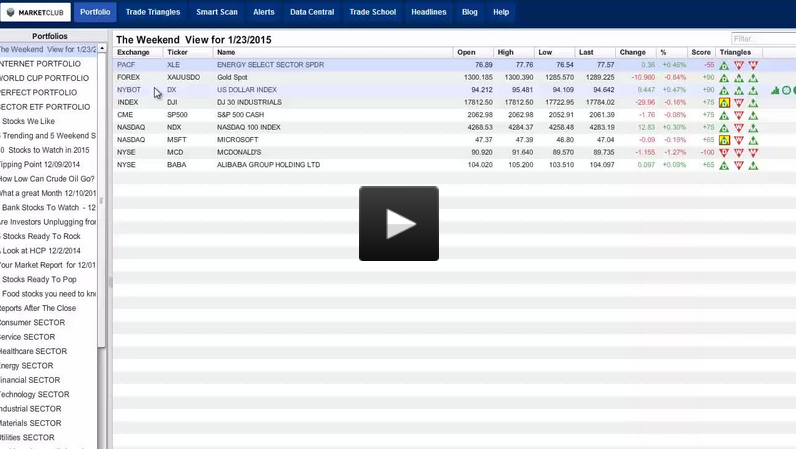Click the portfolio list scroll-up arrow

point(102,48)
